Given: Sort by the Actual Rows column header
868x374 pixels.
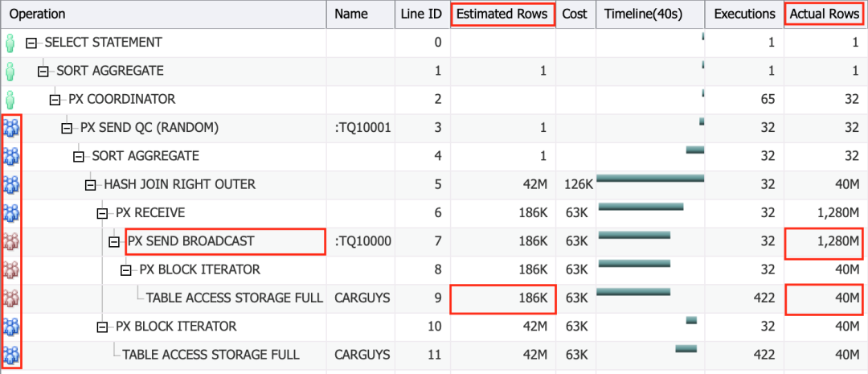Looking at the screenshot, I should click(825, 14).
